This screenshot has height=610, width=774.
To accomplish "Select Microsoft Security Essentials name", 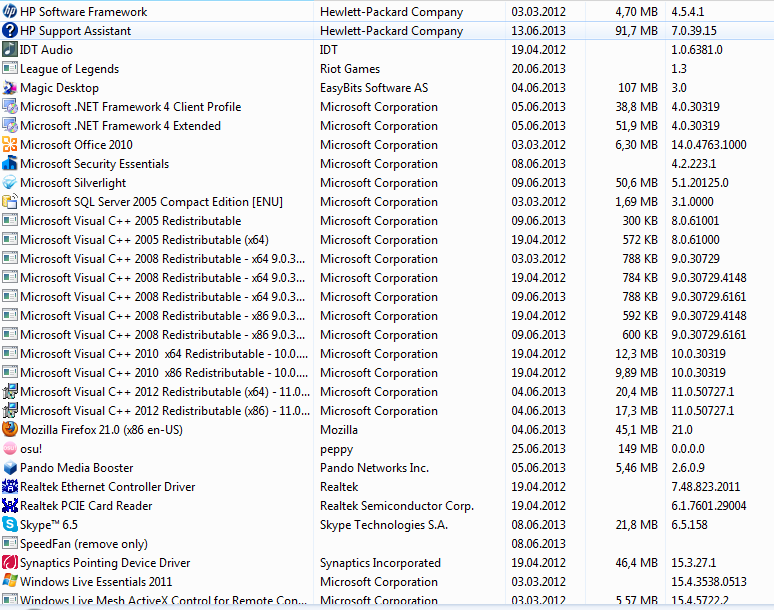I will (94, 164).
